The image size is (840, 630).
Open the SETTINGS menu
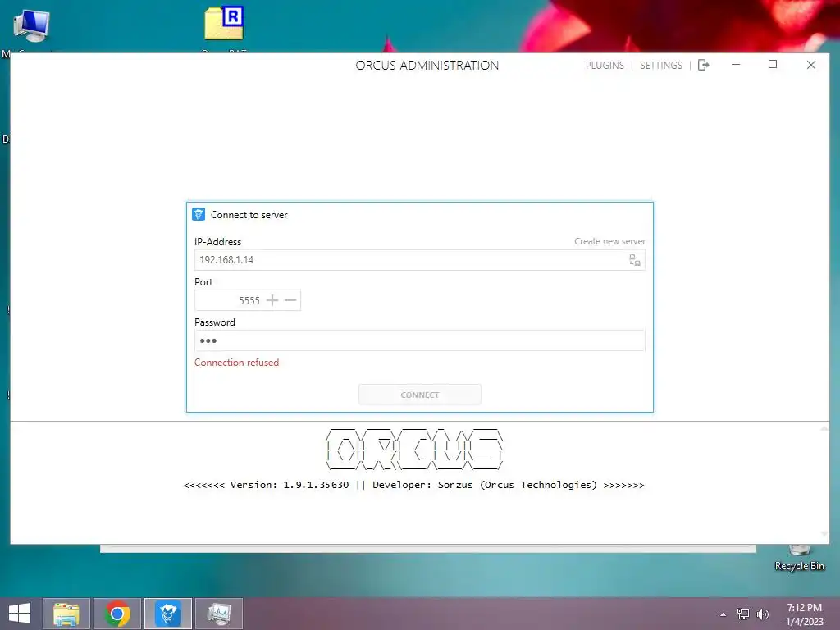tap(660, 66)
